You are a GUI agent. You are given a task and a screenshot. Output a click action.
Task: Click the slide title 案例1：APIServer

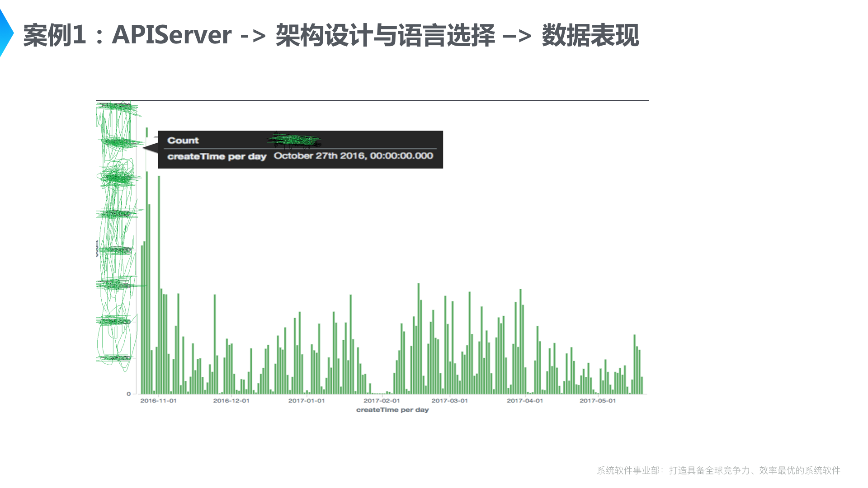click(x=127, y=35)
